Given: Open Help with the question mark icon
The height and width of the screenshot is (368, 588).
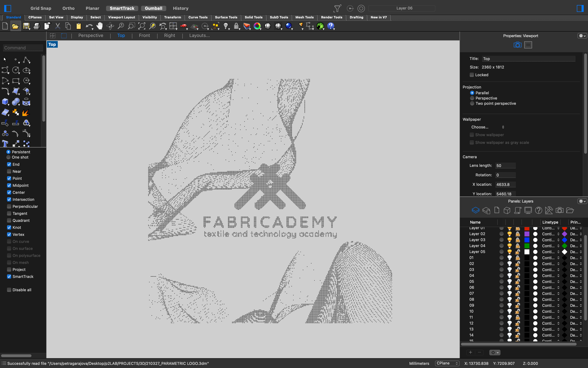Looking at the screenshot, I should click(331, 26).
